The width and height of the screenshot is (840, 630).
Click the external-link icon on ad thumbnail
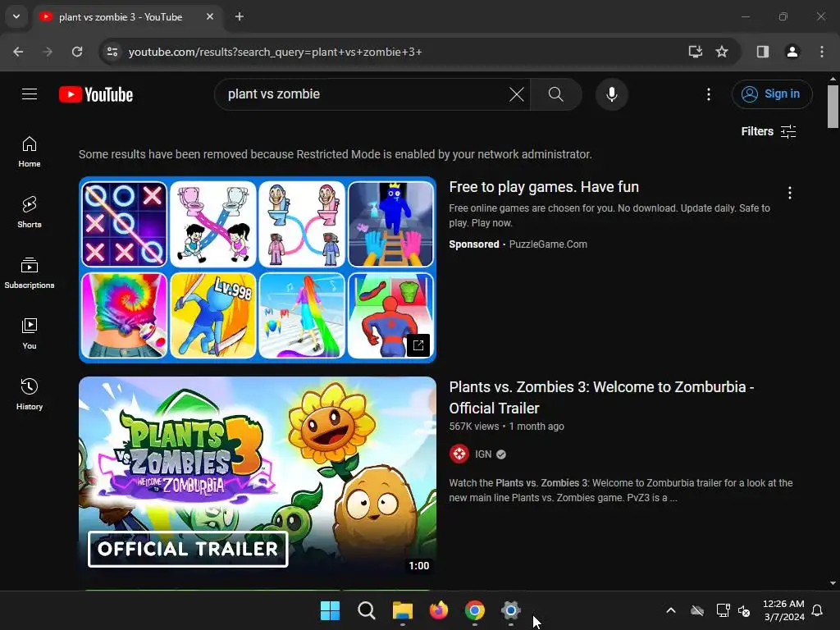click(418, 345)
